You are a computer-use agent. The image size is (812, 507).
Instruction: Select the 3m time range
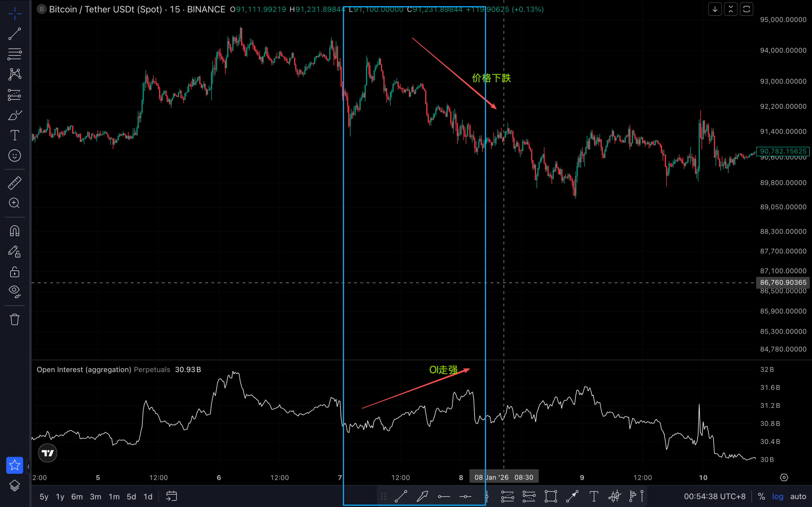[x=95, y=497]
